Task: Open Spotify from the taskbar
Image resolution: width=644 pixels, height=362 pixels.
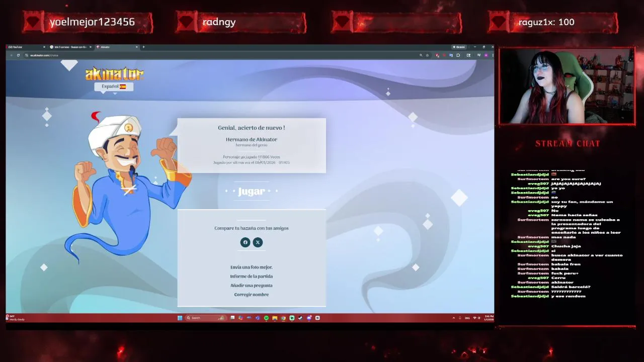Action: [266, 318]
